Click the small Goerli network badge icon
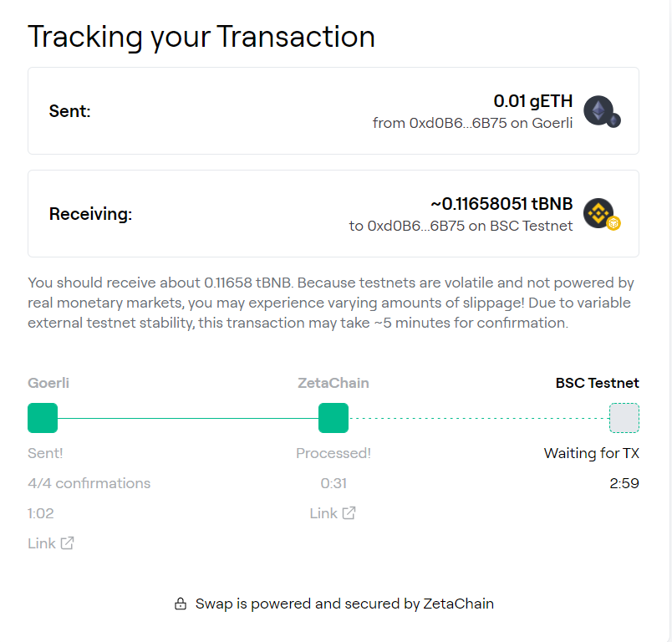The height and width of the screenshot is (642, 672). (x=613, y=121)
